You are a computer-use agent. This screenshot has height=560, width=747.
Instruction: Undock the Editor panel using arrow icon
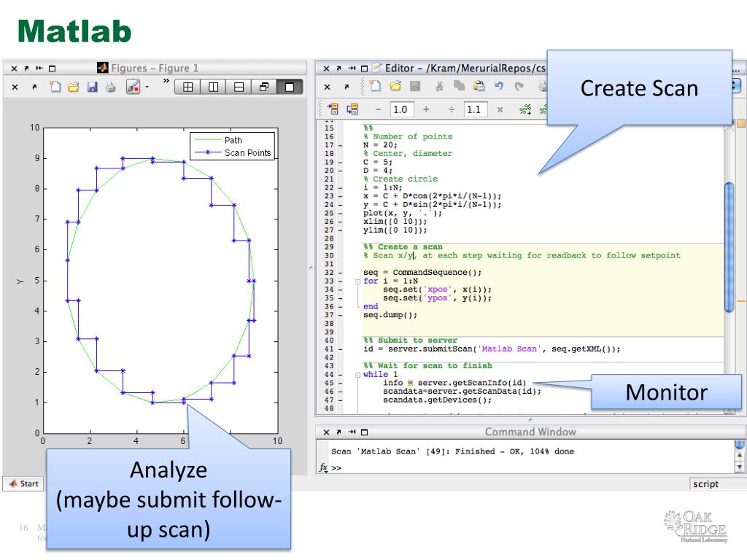point(338,69)
